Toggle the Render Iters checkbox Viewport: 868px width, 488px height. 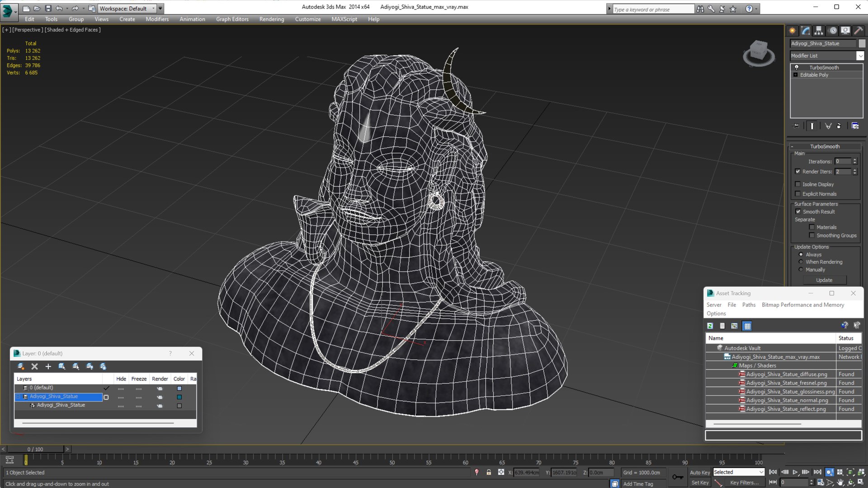coord(798,171)
